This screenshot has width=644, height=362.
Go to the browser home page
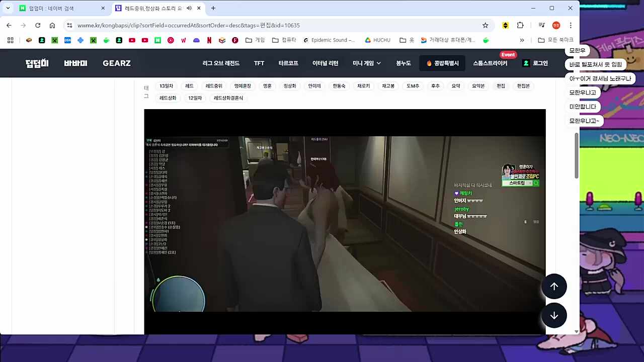click(52, 25)
